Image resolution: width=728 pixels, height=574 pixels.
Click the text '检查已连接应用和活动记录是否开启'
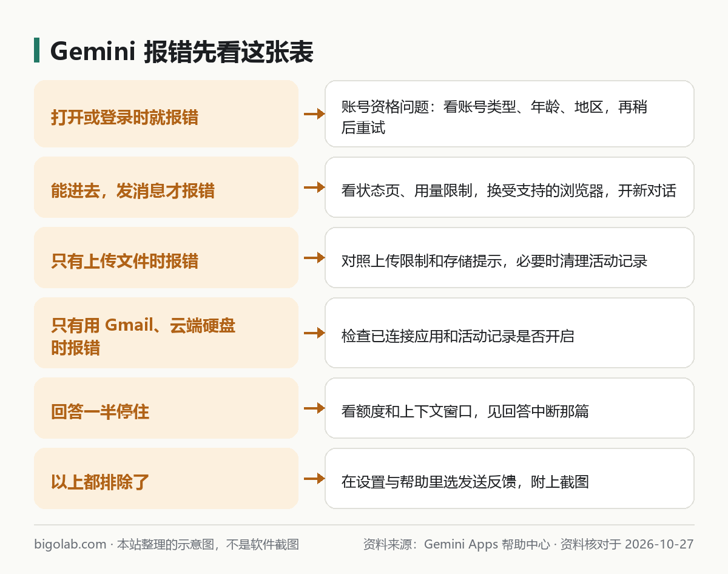click(458, 337)
